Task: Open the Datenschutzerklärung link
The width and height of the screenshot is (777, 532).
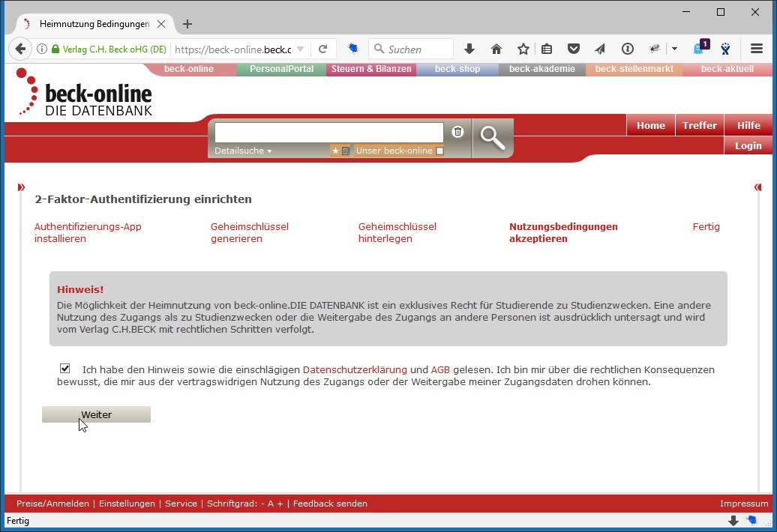Action: [355, 369]
